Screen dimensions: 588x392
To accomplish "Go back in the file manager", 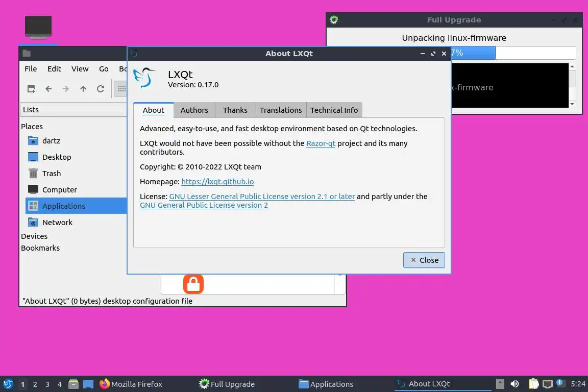I will [48, 89].
